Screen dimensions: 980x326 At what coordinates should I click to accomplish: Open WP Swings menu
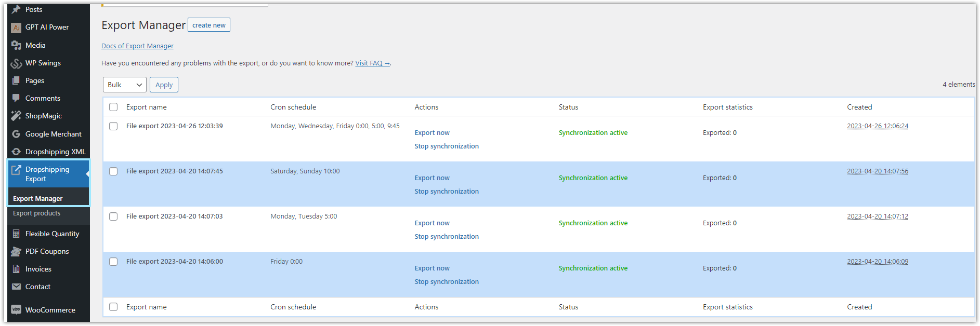[x=43, y=63]
